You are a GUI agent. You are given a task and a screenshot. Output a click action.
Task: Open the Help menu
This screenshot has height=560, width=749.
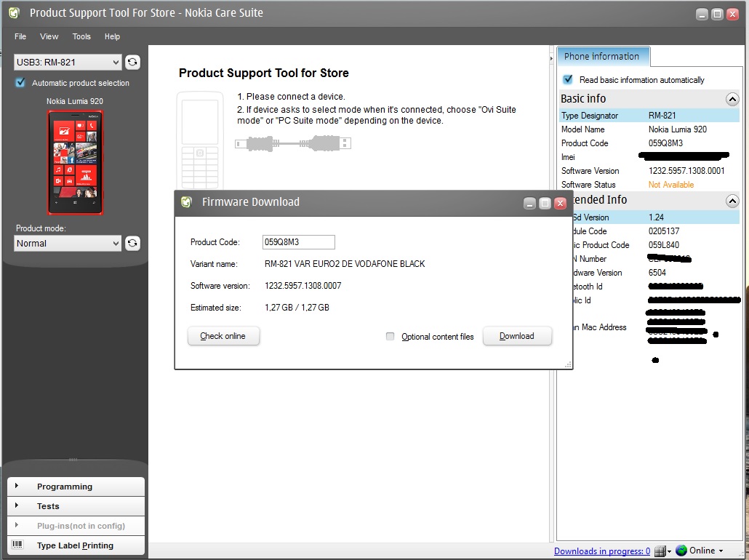pos(112,36)
